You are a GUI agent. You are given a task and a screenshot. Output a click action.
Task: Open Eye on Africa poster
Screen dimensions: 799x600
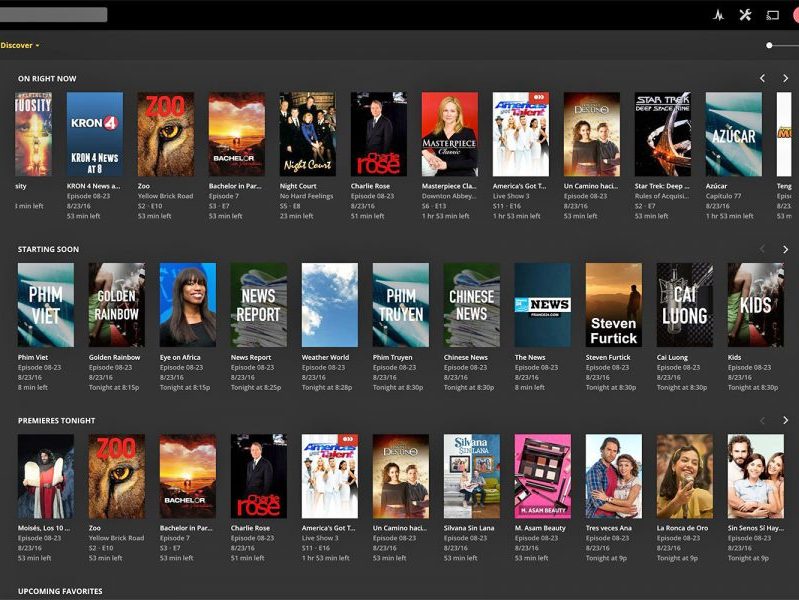[188, 305]
